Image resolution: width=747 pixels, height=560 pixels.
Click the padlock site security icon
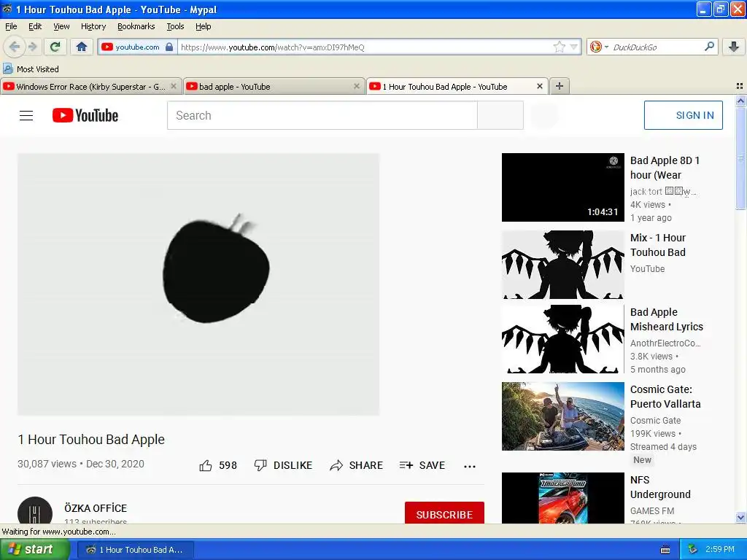coord(169,47)
